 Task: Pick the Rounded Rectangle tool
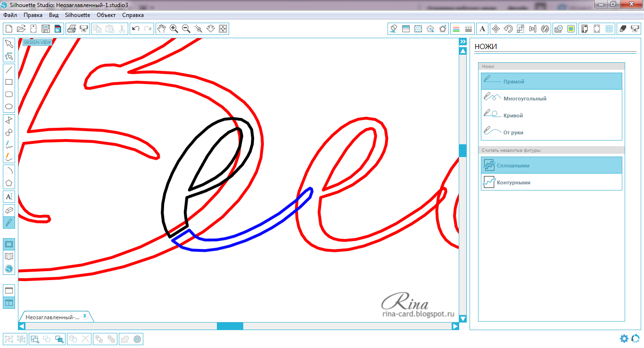point(8,94)
